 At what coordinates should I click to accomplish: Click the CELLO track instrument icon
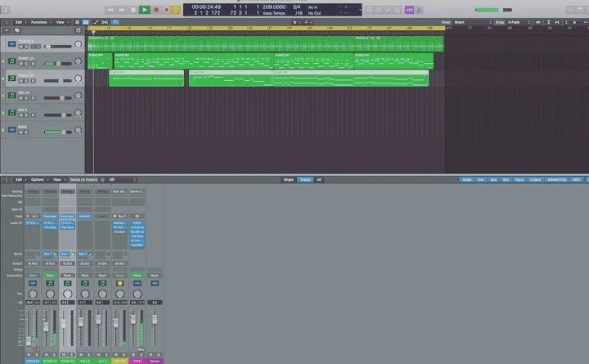click(12, 96)
